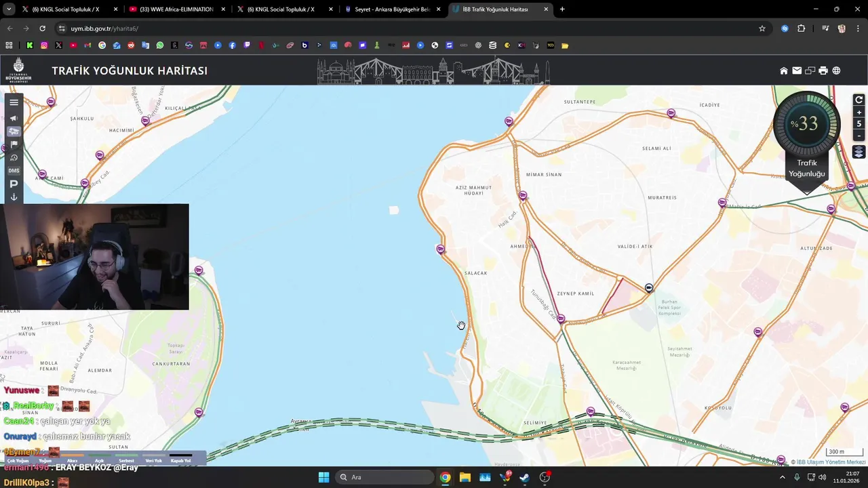Open Chrome from the Windows taskbar
The image size is (868, 488).
click(445, 477)
